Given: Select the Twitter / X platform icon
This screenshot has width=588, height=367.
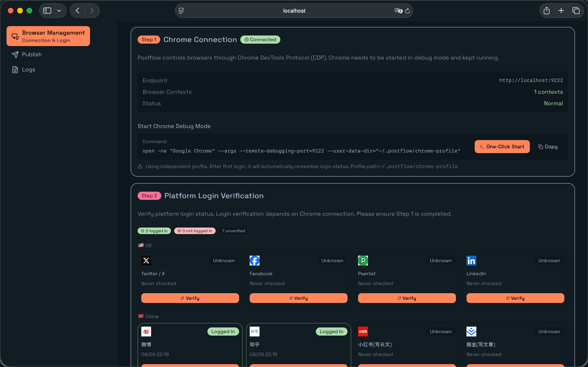Looking at the screenshot, I should click(146, 260).
